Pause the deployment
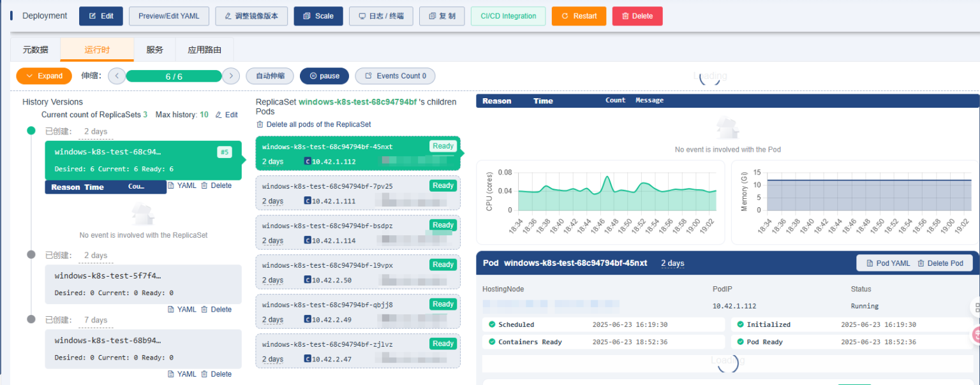Image resolution: width=980 pixels, height=385 pixels. point(324,75)
